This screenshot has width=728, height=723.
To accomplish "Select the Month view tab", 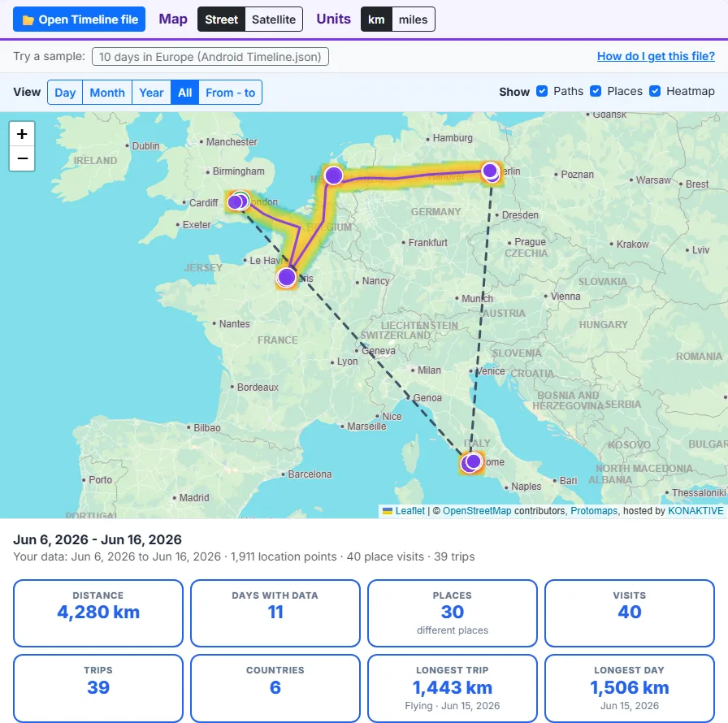I will pyautogui.click(x=107, y=93).
